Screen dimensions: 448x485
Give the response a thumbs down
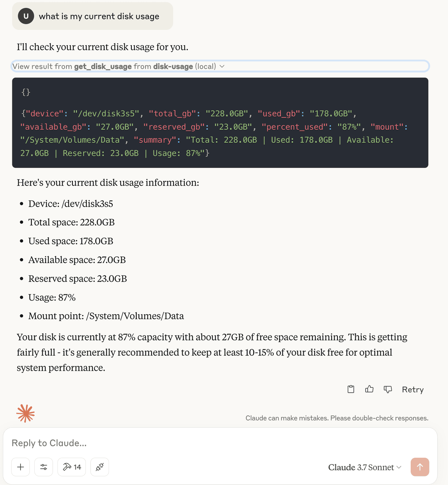coord(388,389)
